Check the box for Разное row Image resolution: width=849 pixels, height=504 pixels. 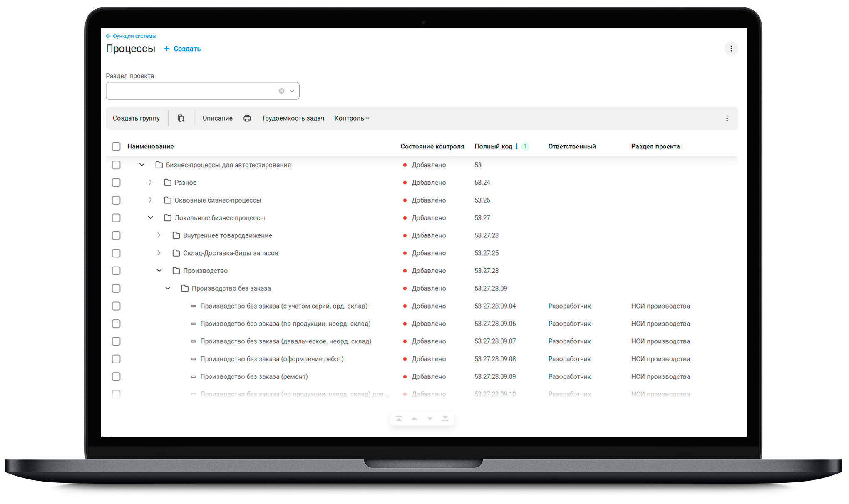(116, 183)
